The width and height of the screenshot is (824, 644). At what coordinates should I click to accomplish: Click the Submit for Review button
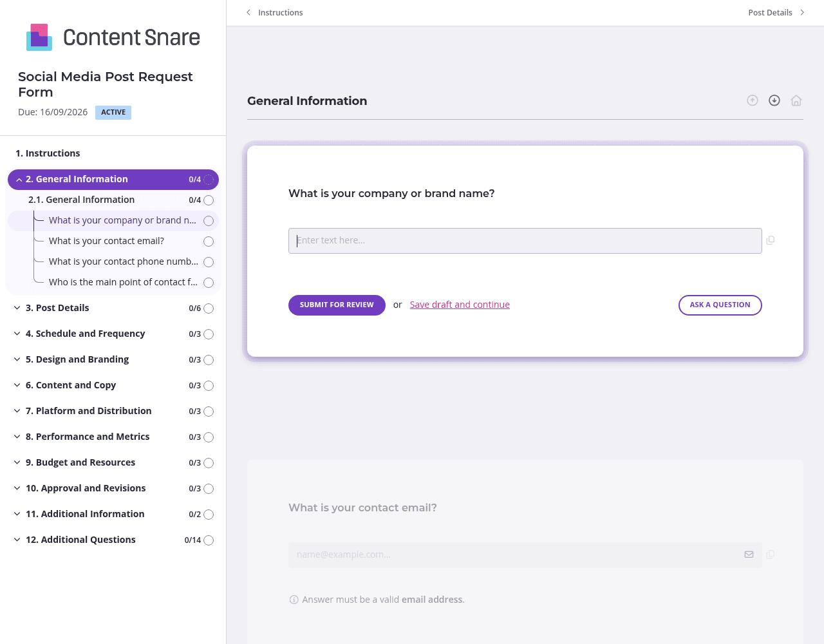(337, 305)
